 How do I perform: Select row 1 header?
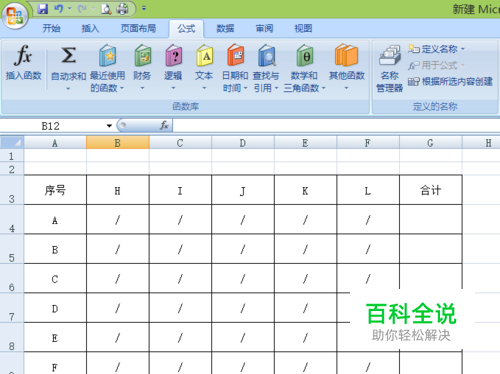tap(12, 156)
